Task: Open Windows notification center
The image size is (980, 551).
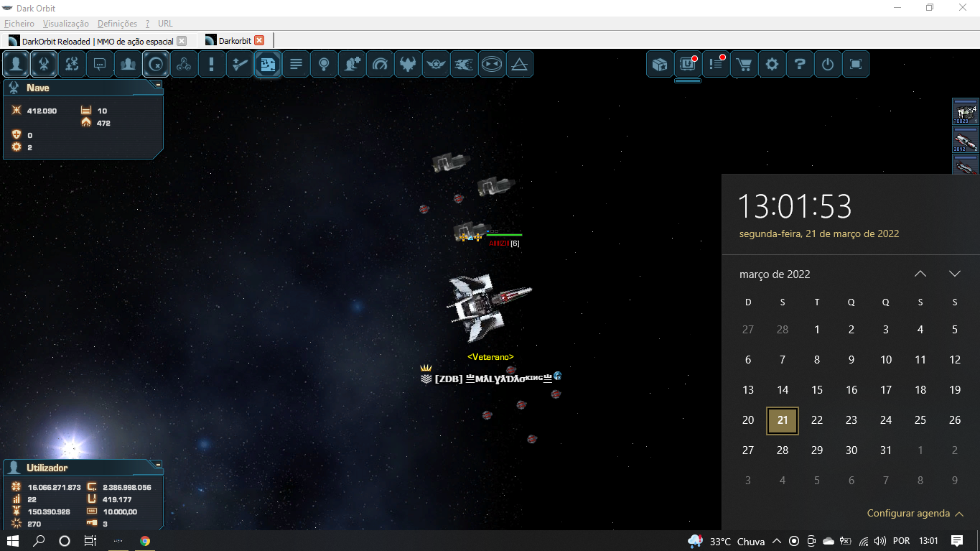Action: (957, 541)
